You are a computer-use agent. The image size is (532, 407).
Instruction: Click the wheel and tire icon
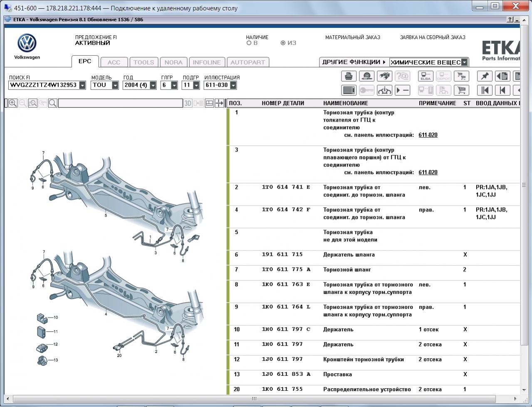[x=366, y=76]
